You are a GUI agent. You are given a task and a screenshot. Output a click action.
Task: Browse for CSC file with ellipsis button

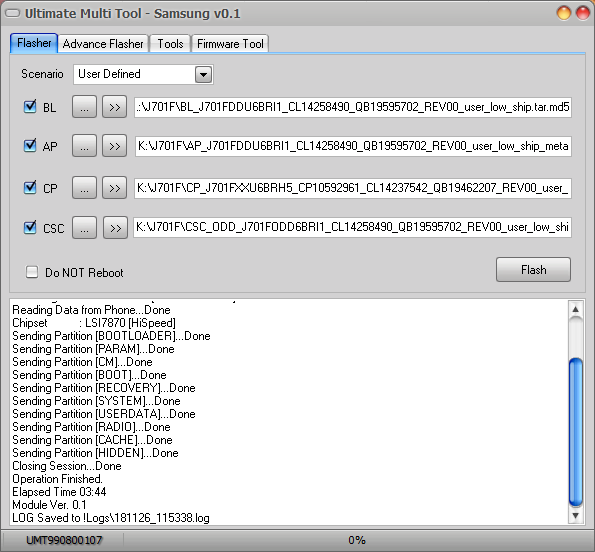84,228
